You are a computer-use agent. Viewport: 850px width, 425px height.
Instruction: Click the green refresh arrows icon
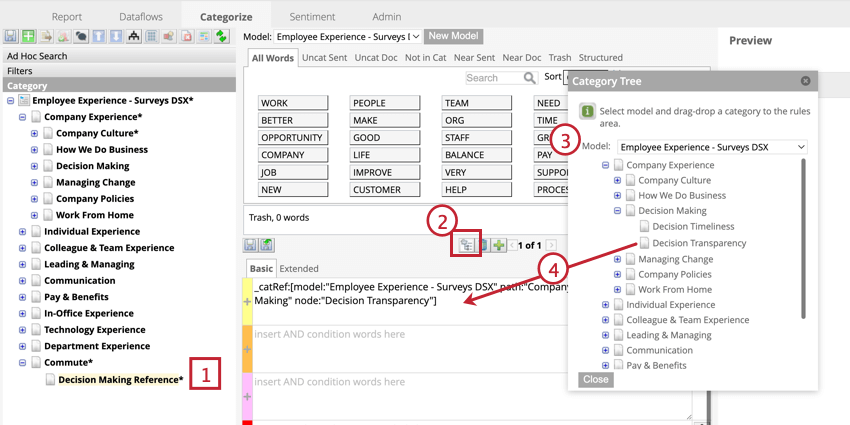(221, 36)
